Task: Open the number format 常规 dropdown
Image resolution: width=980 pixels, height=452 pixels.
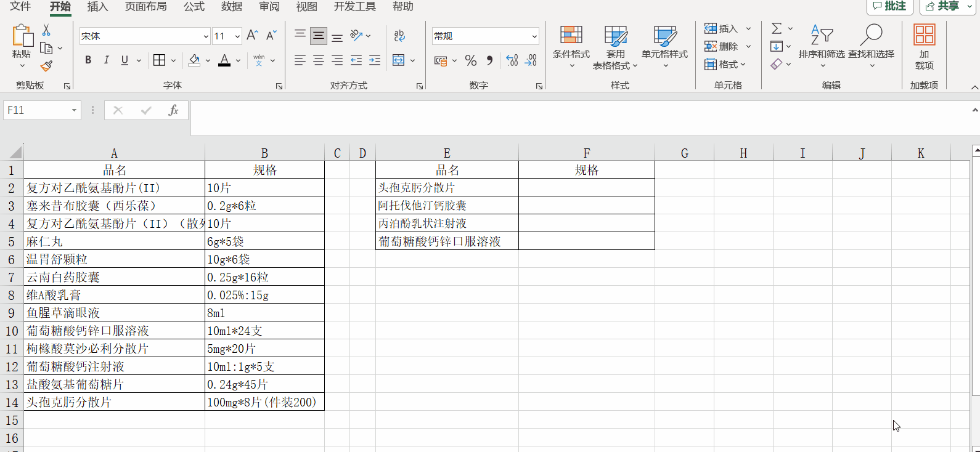Action: pos(534,36)
